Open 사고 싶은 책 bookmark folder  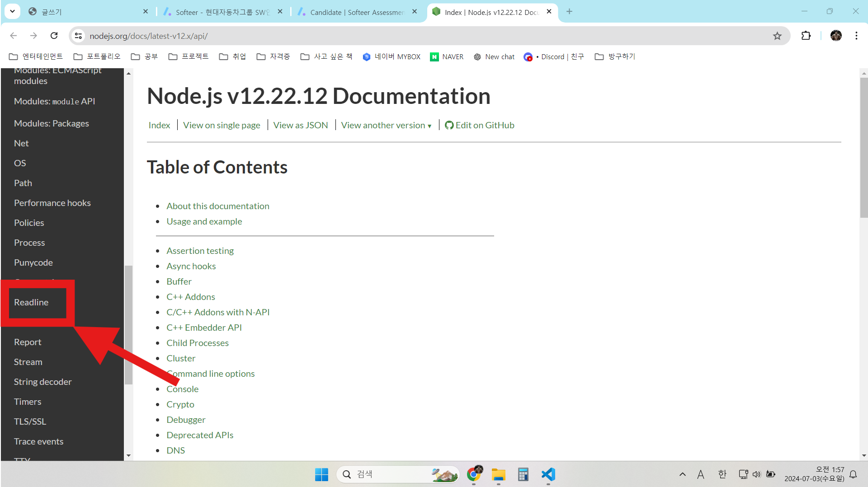click(x=326, y=56)
